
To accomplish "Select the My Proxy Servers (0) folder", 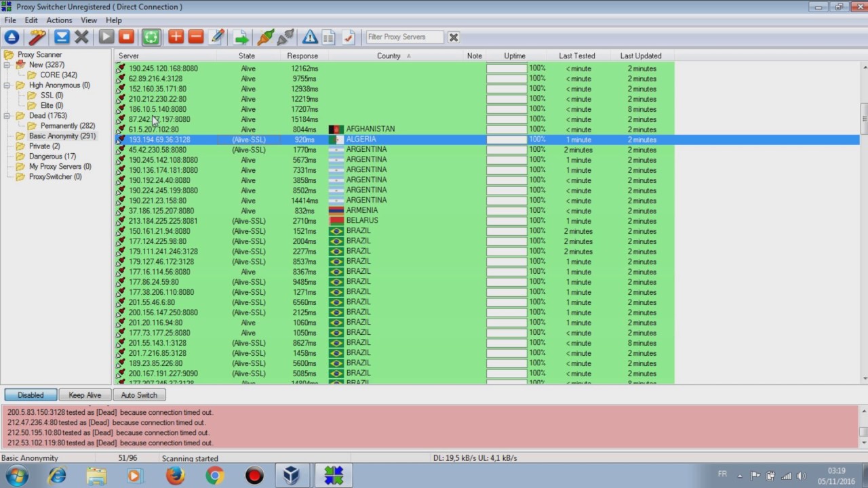I will pos(60,167).
